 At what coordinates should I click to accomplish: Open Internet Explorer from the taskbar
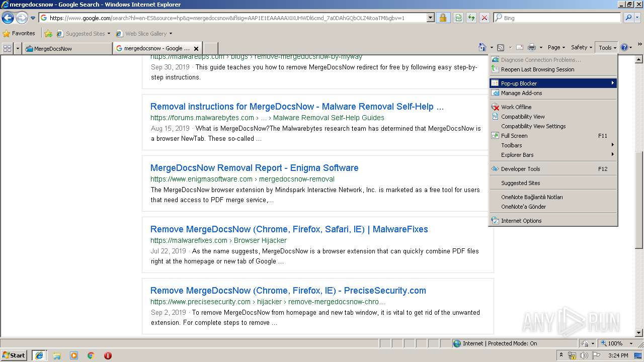pyautogui.click(x=39, y=355)
